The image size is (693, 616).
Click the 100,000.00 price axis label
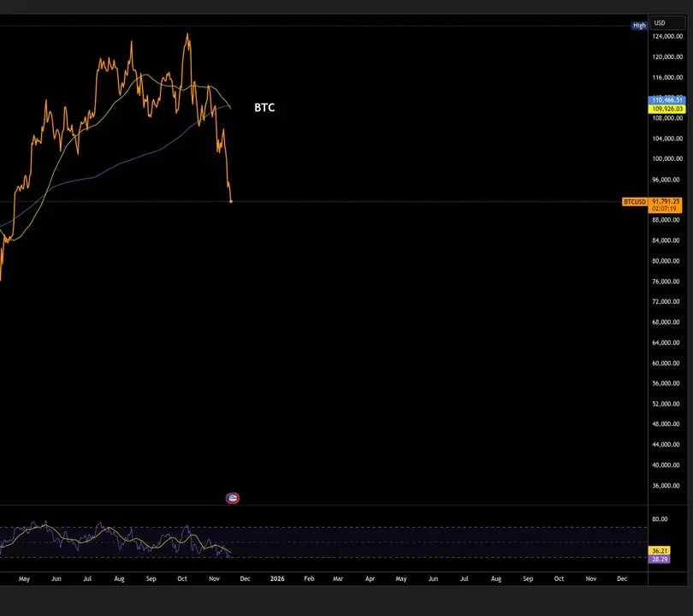667,158
